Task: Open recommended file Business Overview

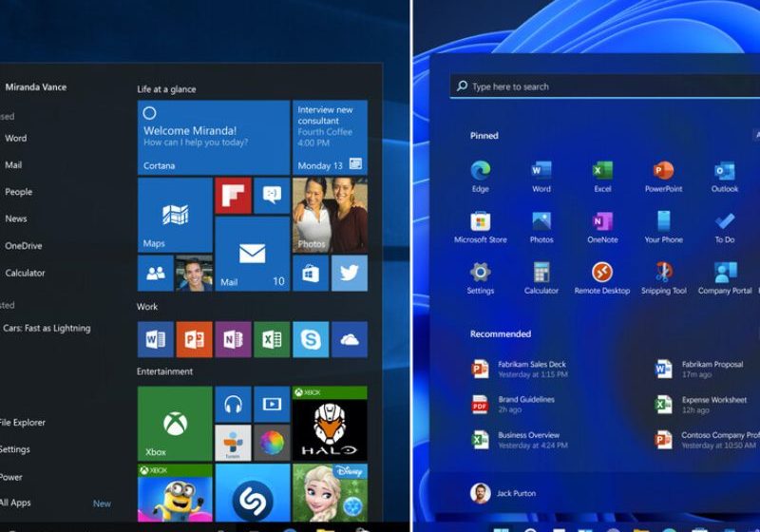Action: tap(519, 440)
